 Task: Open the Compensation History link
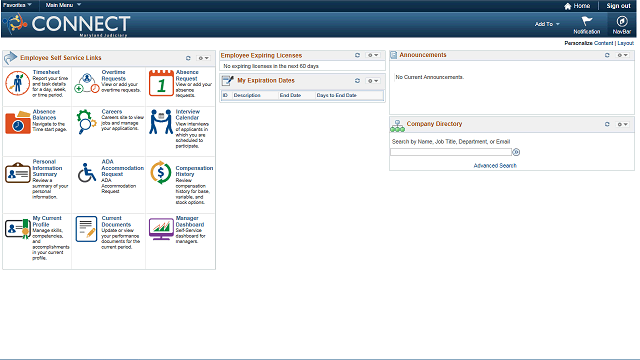(x=194, y=171)
